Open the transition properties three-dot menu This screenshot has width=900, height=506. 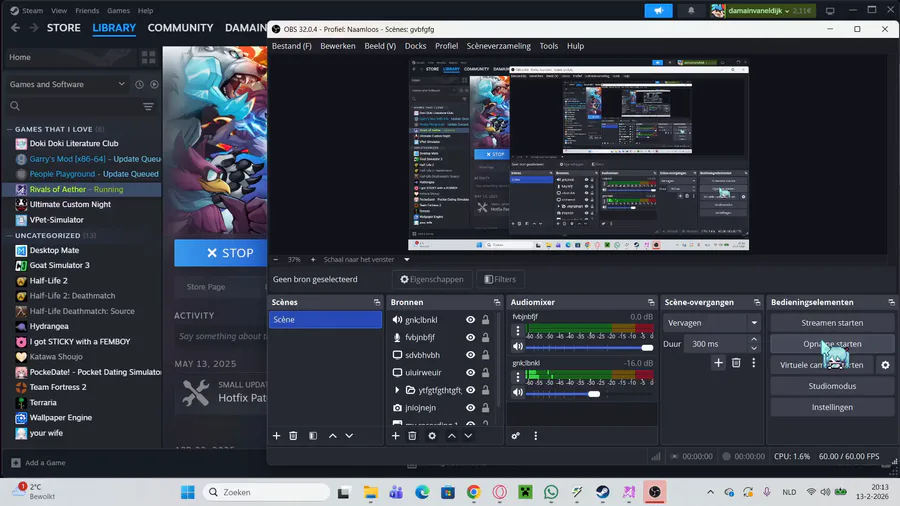(x=754, y=363)
